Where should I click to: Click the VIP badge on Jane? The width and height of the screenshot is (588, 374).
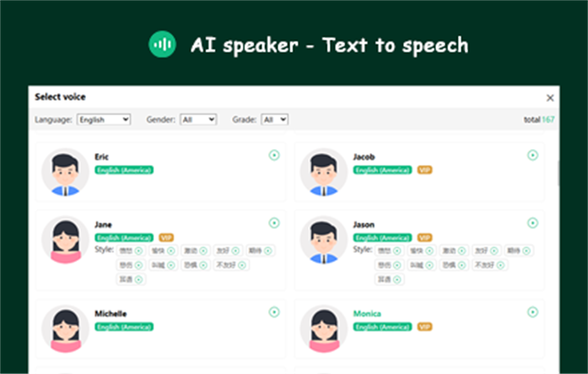166,237
